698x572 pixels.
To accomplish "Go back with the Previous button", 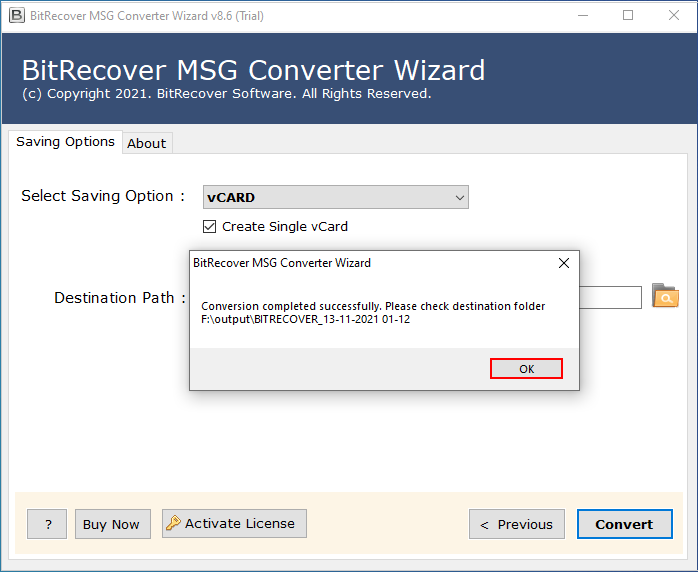I will click(517, 524).
